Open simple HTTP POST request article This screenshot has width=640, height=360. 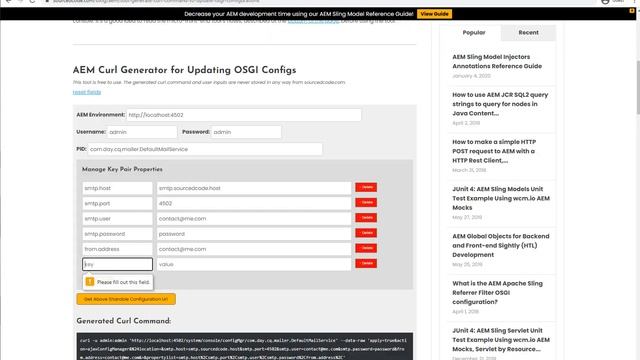pyautogui.click(x=494, y=151)
